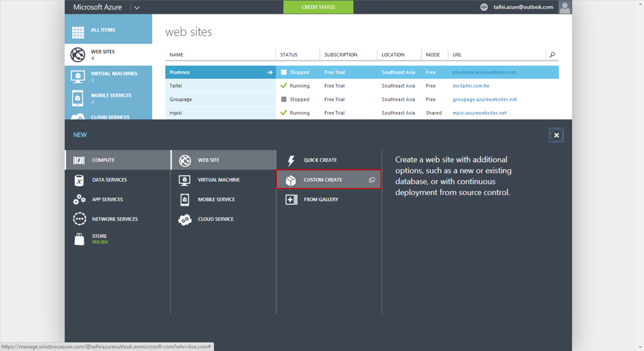Open the All Items grid icon
644x351 pixels.
(x=78, y=32)
